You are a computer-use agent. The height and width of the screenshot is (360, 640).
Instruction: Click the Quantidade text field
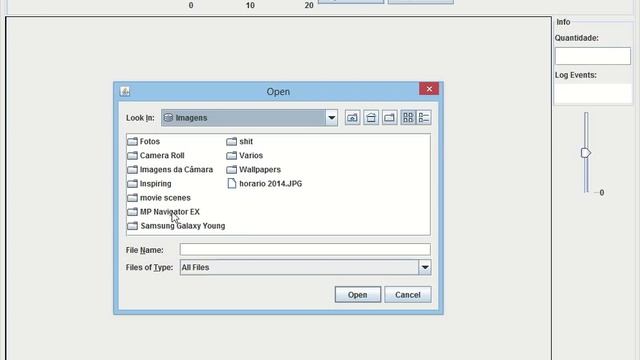pyautogui.click(x=593, y=56)
